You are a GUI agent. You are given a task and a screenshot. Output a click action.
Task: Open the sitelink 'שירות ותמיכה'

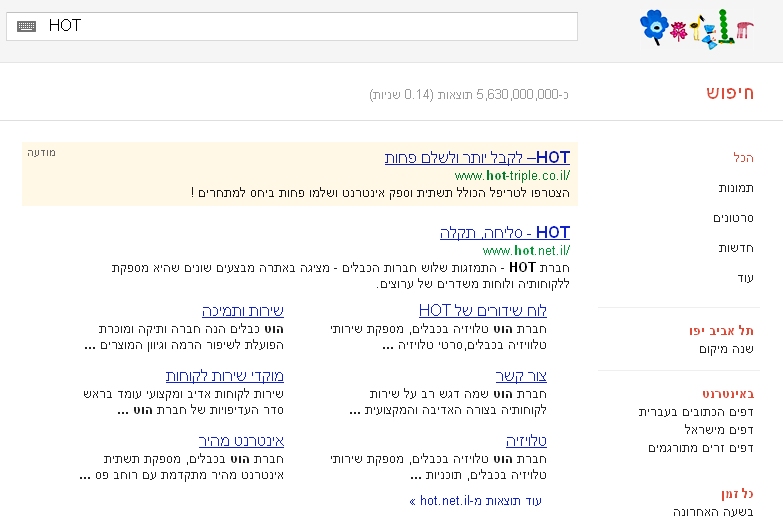pos(243,311)
